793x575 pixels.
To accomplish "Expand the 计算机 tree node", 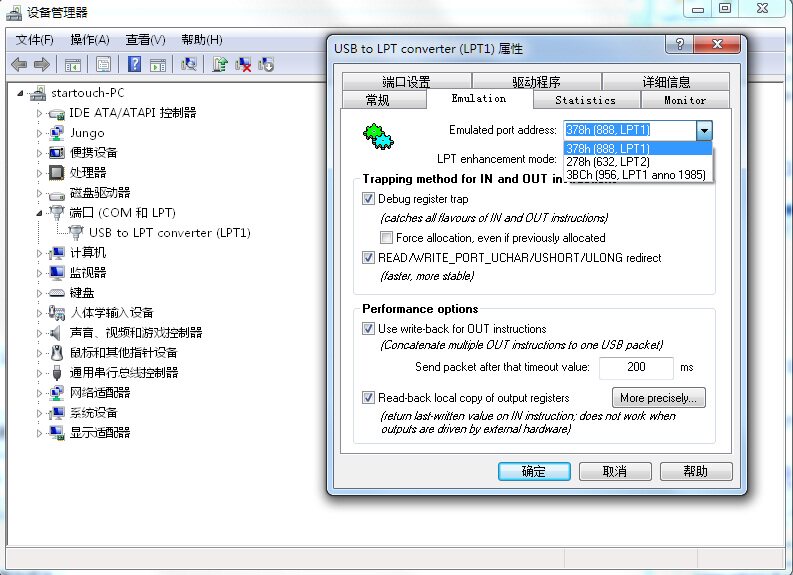I will [x=39, y=253].
